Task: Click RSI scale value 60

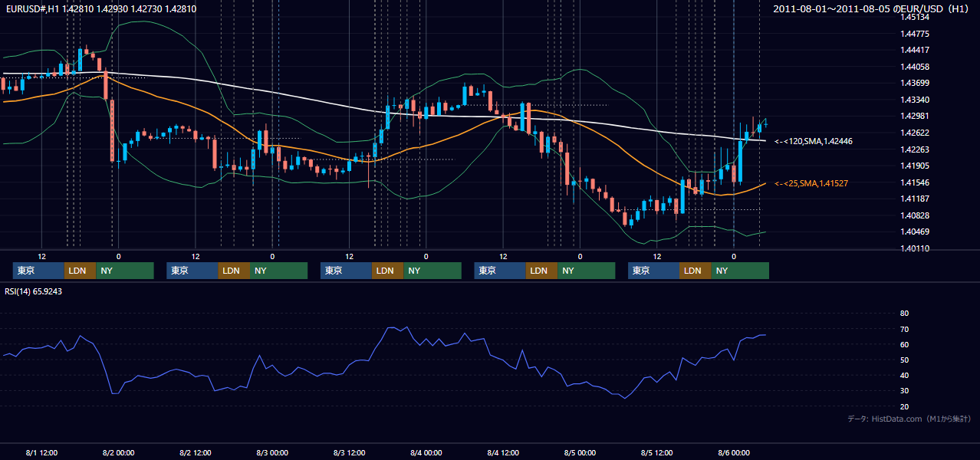Action: [x=904, y=344]
